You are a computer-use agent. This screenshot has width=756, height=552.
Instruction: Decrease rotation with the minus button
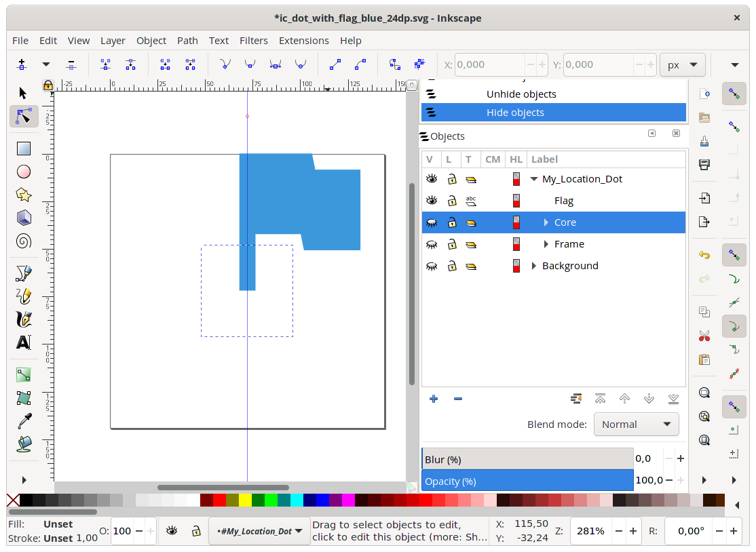(x=719, y=531)
